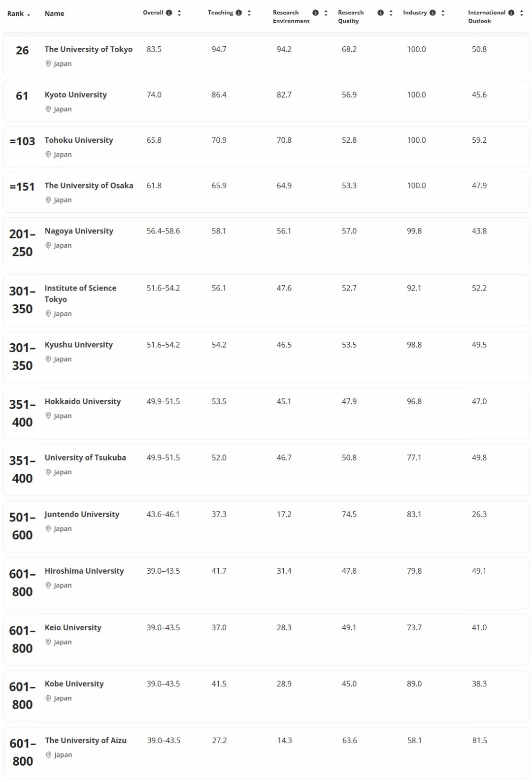Click the info icon next to Overall
The height and width of the screenshot is (782, 532).
pyautogui.click(x=169, y=13)
